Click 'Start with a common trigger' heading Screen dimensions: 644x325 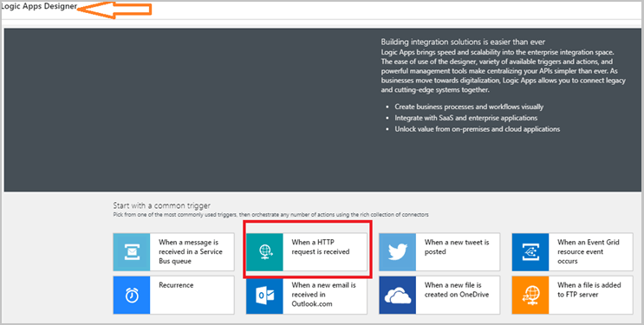pyautogui.click(x=162, y=205)
